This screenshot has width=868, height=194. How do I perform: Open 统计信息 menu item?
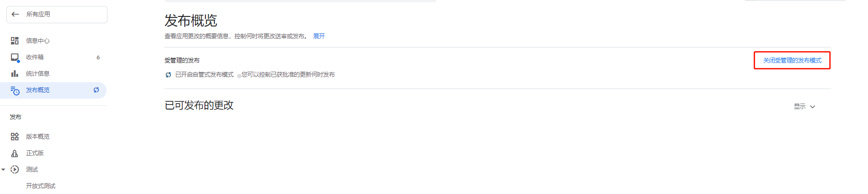pyautogui.click(x=53, y=73)
